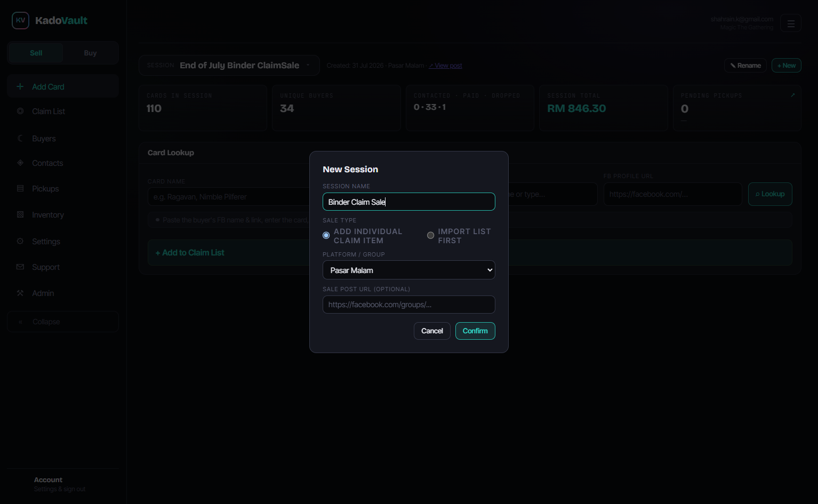Click the Contacts diamond icon

pos(20,163)
